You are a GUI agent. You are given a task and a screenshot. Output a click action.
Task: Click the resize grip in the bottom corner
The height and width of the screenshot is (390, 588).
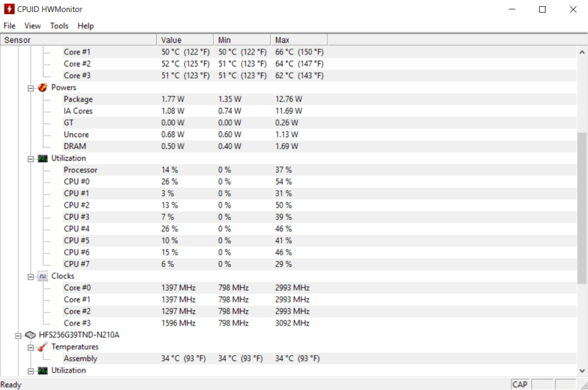(584, 385)
